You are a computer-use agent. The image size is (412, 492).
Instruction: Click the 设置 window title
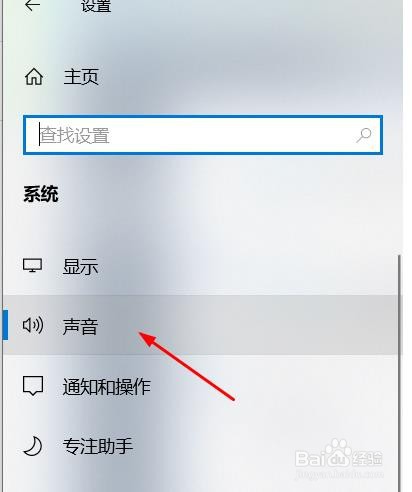tap(96, 6)
